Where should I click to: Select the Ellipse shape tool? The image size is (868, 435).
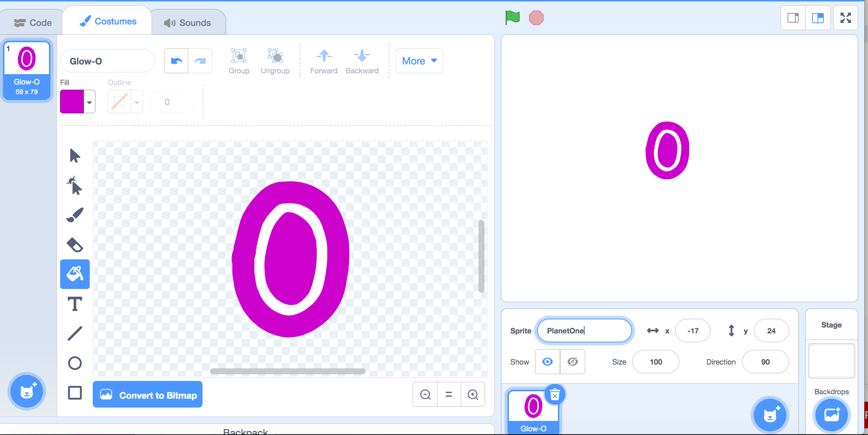click(75, 363)
